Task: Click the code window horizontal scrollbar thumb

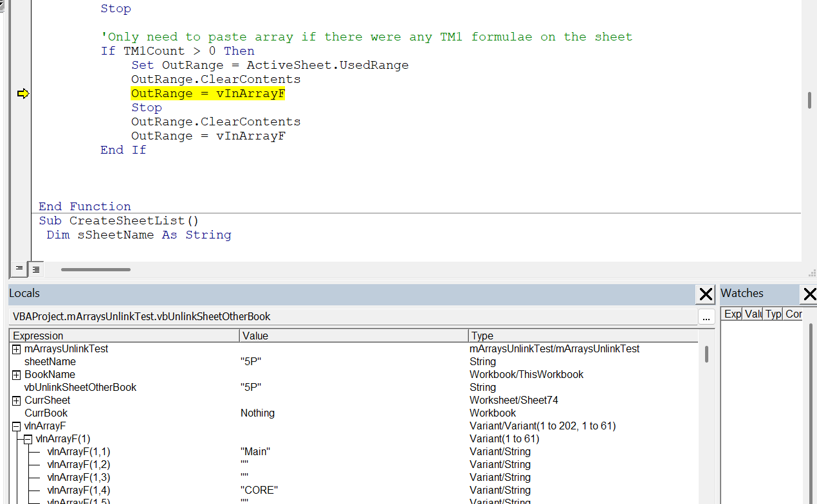Action: point(96,270)
